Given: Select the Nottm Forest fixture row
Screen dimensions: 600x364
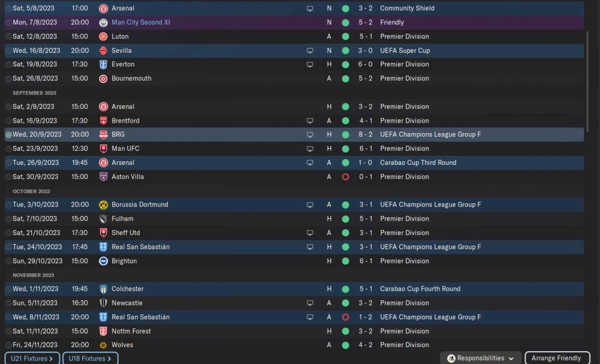Looking at the screenshot, I should point(211,331).
